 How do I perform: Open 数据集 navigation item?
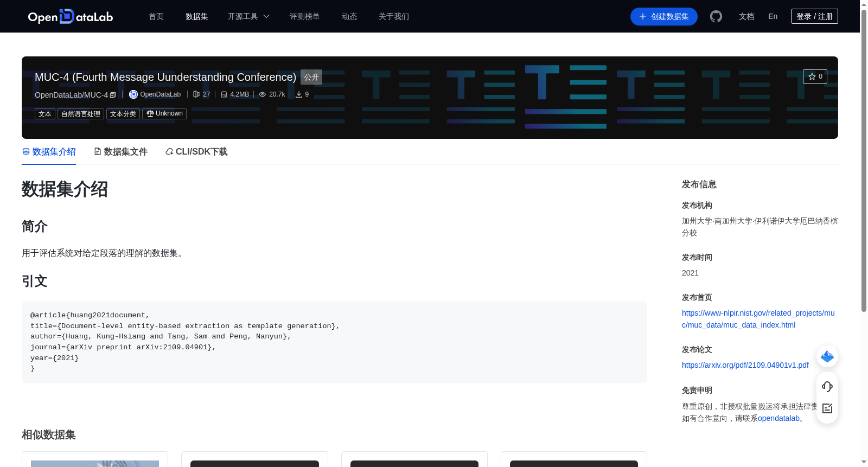point(197,16)
